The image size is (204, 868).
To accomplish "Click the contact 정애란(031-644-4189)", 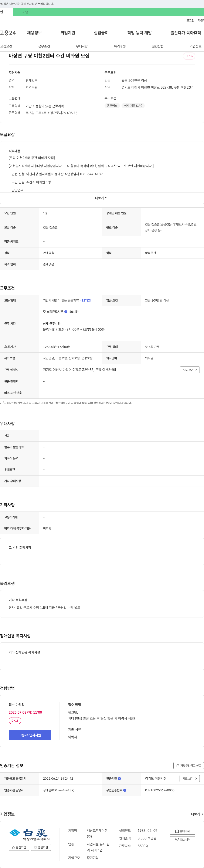I will pos(58,790).
